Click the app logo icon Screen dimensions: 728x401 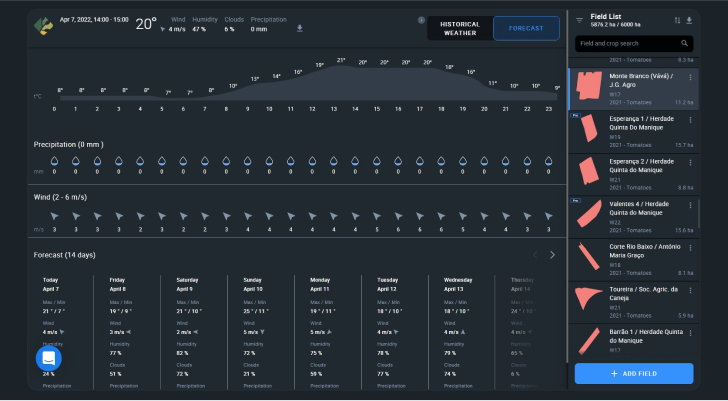[x=44, y=26]
